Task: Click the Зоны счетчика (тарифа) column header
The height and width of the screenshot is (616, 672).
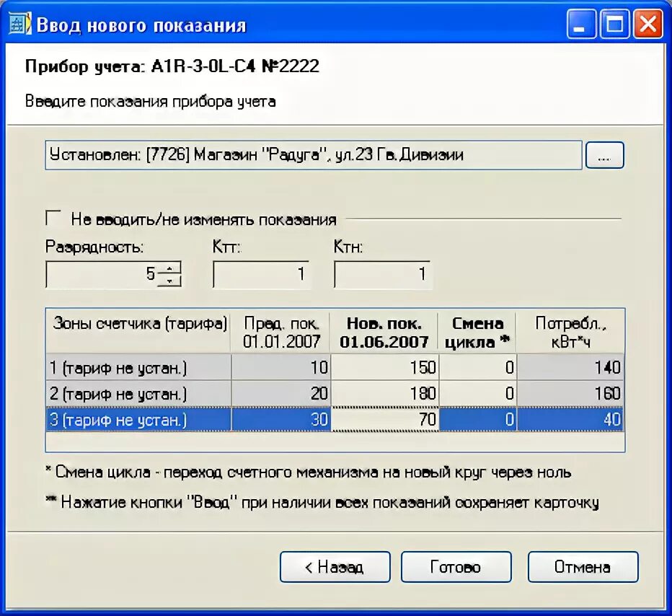Action: (138, 333)
